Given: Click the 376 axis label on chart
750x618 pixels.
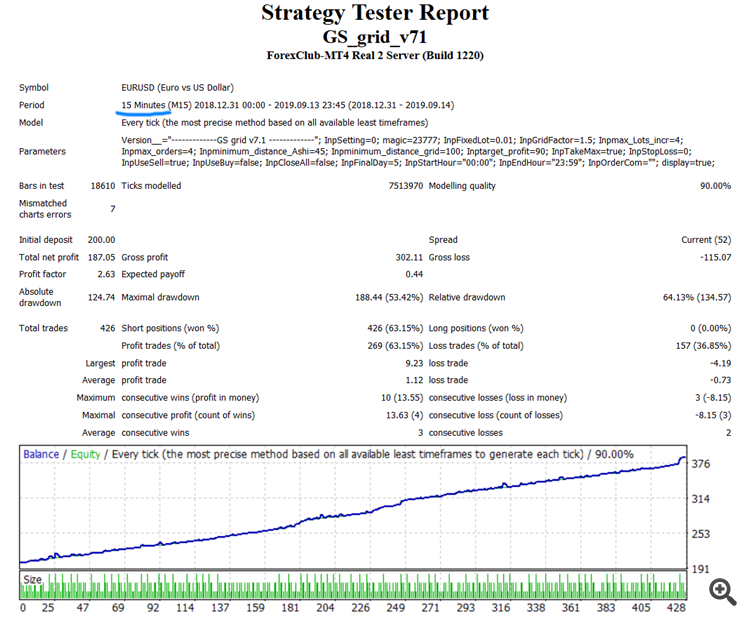Looking at the screenshot, I should coord(701,464).
